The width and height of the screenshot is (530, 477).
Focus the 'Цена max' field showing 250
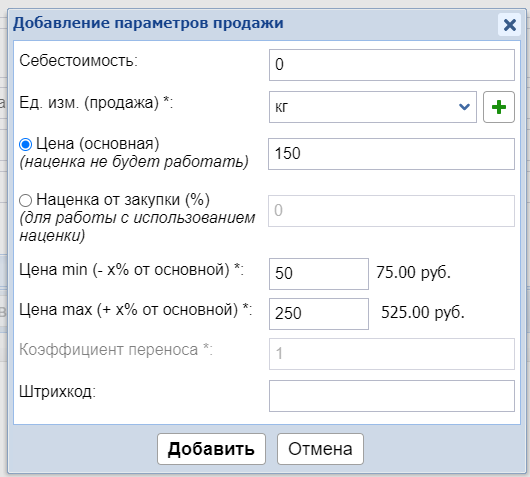319,314
